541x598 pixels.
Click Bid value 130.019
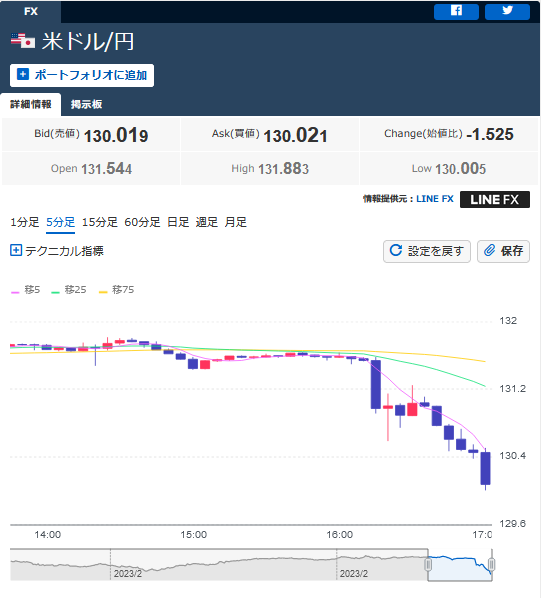[116, 136]
